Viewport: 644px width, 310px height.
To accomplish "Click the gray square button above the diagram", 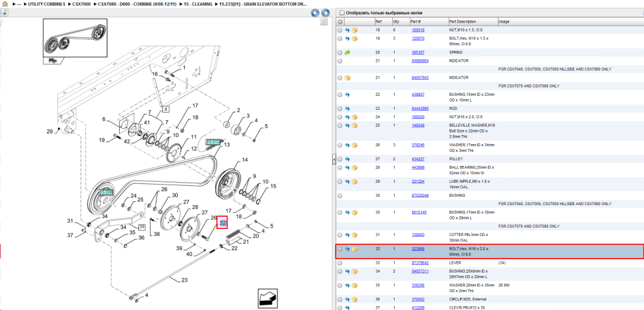I will tap(324, 22).
